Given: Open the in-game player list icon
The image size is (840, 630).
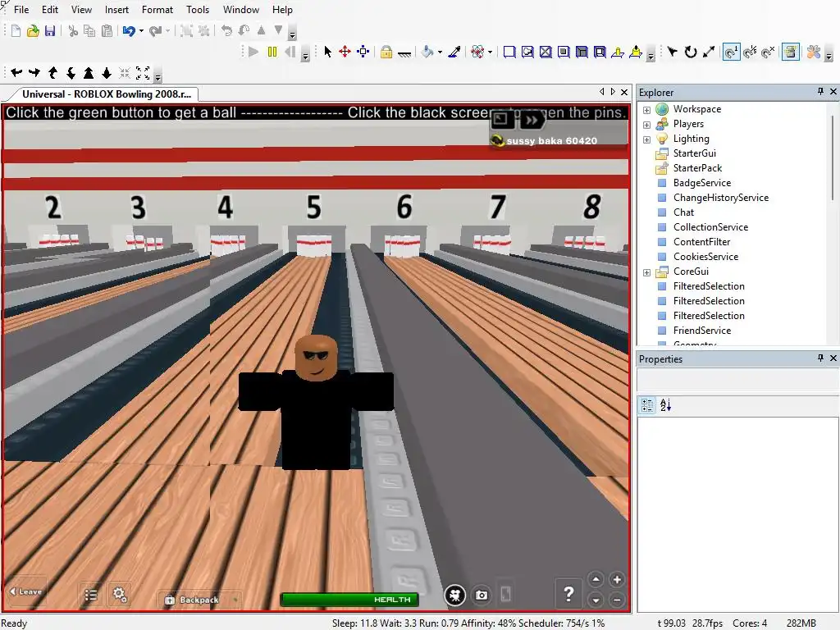Looking at the screenshot, I should [x=91, y=595].
